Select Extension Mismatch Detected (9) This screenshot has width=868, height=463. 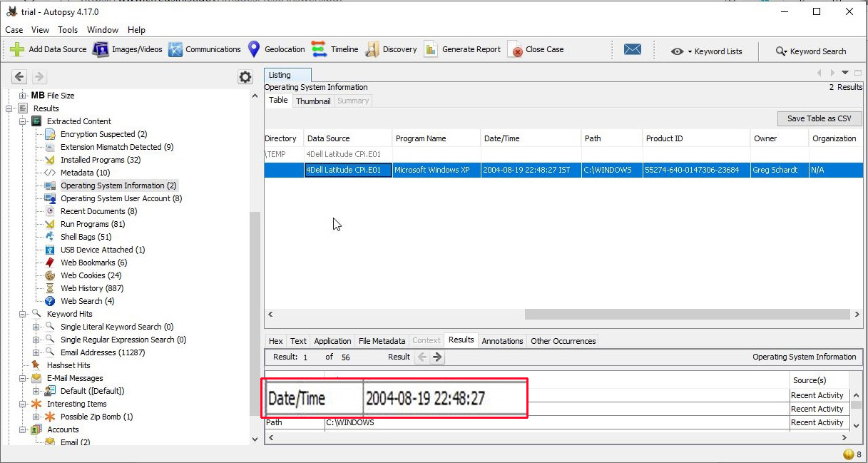(x=117, y=147)
